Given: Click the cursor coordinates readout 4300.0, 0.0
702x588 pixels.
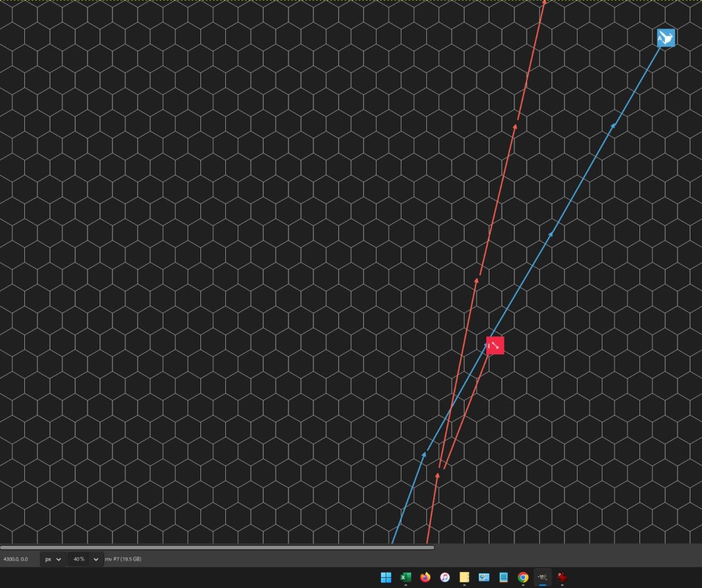Looking at the screenshot, I should [15, 559].
